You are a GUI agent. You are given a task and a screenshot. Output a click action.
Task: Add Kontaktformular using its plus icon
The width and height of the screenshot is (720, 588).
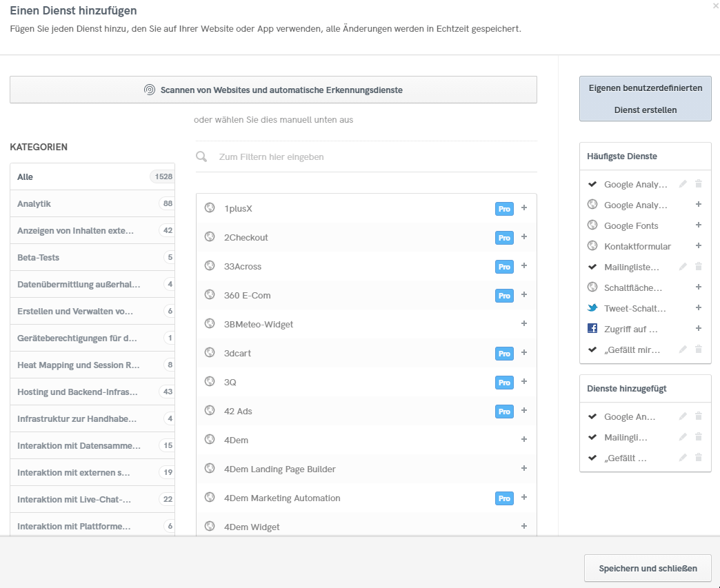[x=698, y=246]
